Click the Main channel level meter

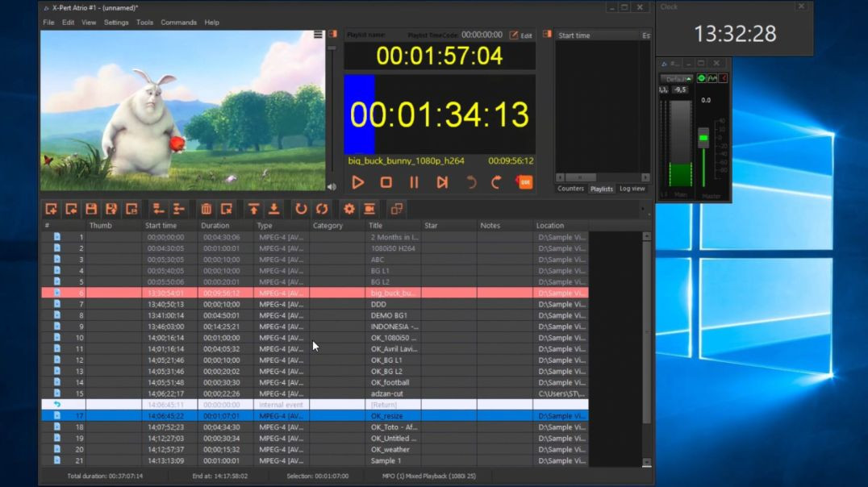(680, 144)
